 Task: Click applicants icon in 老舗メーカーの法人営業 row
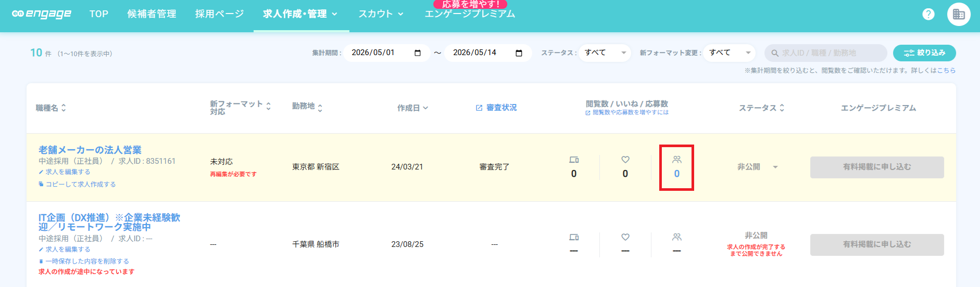[676, 160]
